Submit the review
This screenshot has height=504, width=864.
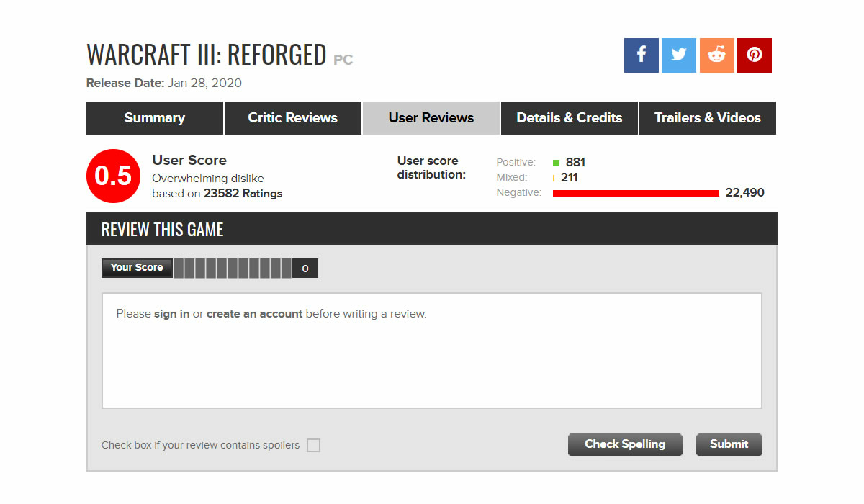[729, 444]
